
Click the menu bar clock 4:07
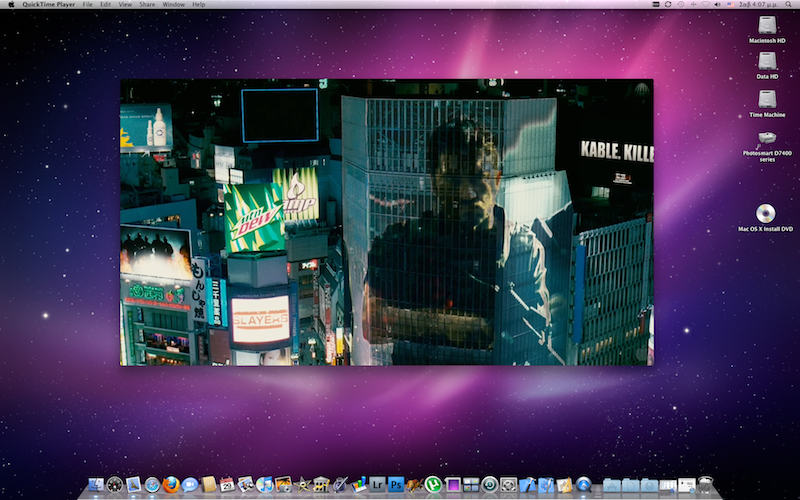(x=758, y=4)
